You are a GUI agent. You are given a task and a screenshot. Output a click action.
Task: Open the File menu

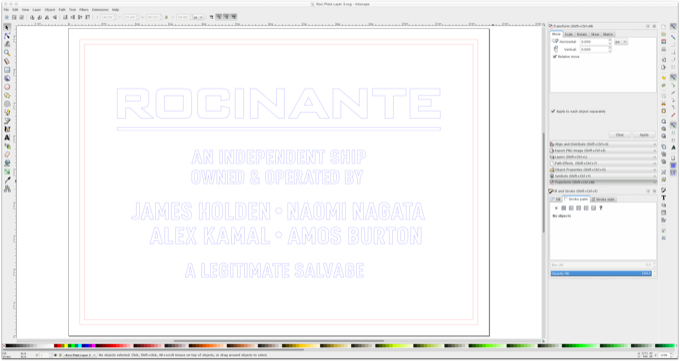6,10
